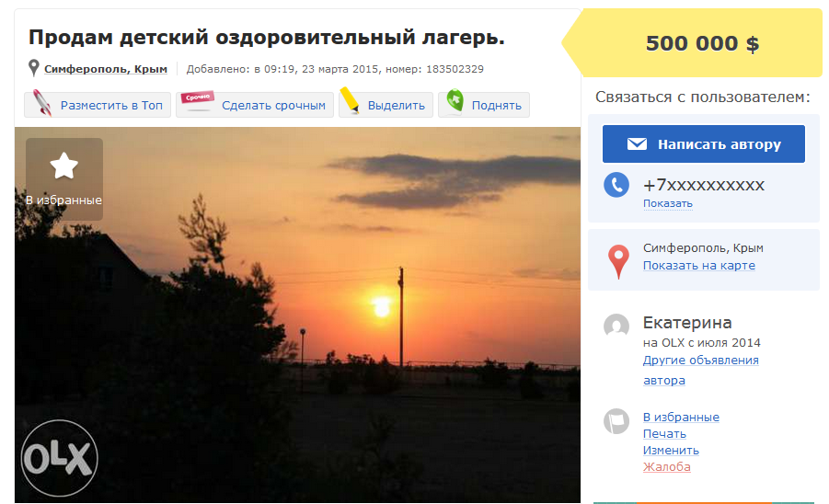
Task: Report the ad with Жалоба link
Action: 667,466
